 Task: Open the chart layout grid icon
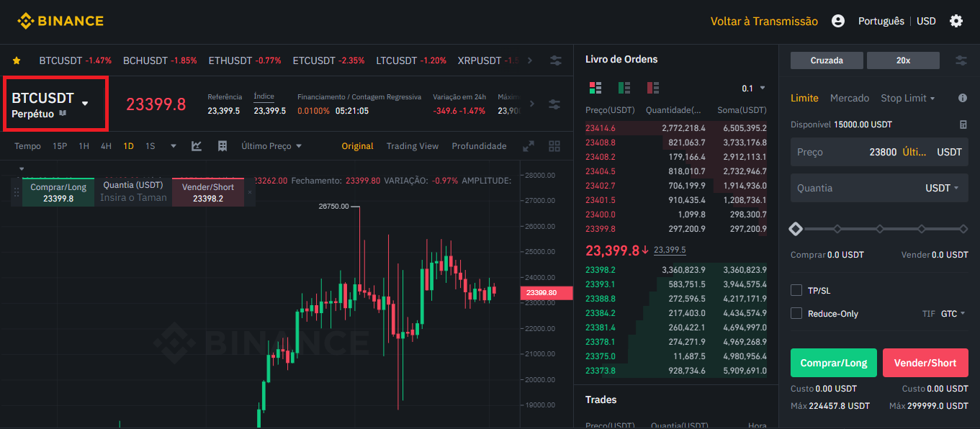point(554,146)
